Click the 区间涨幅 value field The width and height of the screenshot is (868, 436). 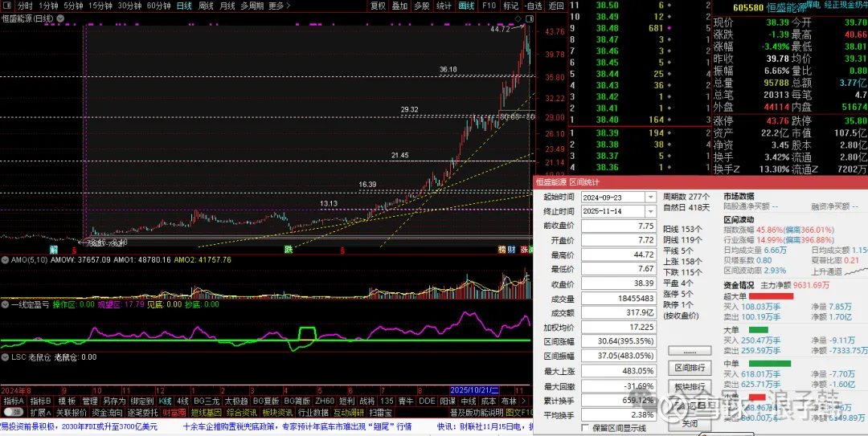click(x=619, y=341)
